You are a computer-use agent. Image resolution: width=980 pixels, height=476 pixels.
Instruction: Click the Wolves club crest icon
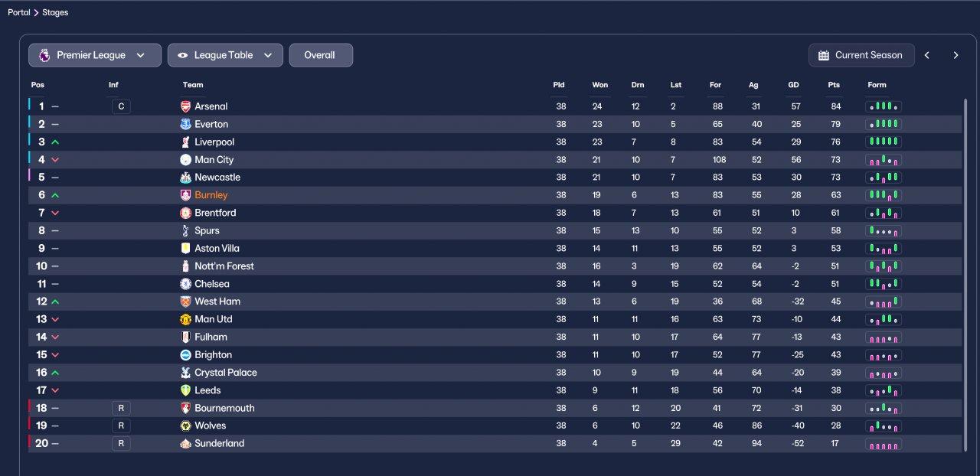[x=185, y=425]
